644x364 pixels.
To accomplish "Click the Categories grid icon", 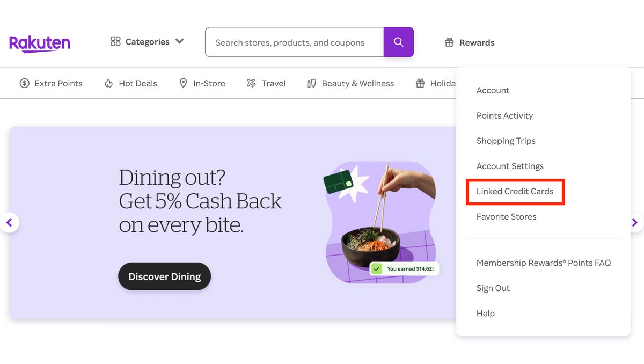I will [115, 41].
